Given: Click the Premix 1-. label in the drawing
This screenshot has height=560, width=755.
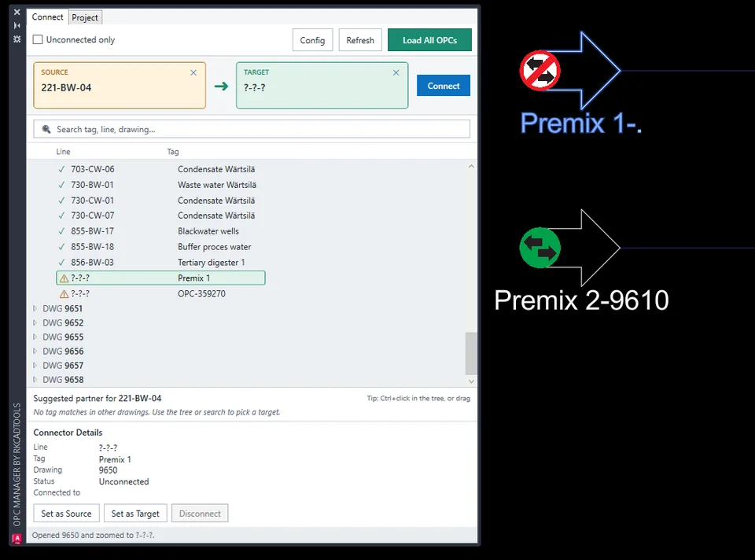Looking at the screenshot, I should point(580,123).
